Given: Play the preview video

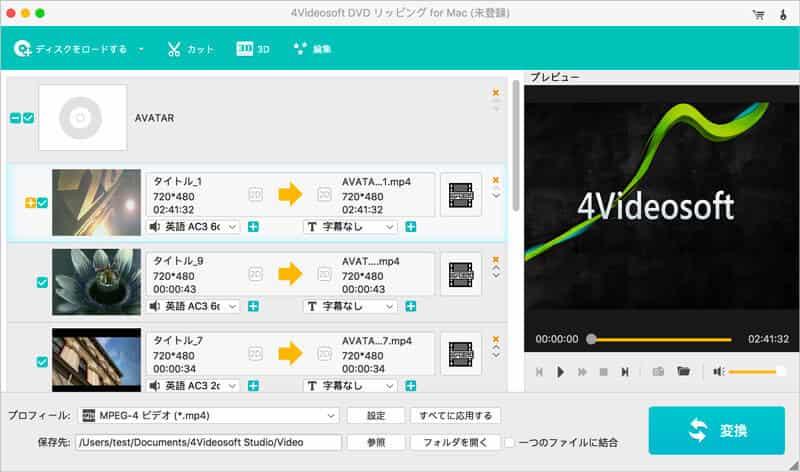Looking at the screenshot, I should tap(560, 372).
